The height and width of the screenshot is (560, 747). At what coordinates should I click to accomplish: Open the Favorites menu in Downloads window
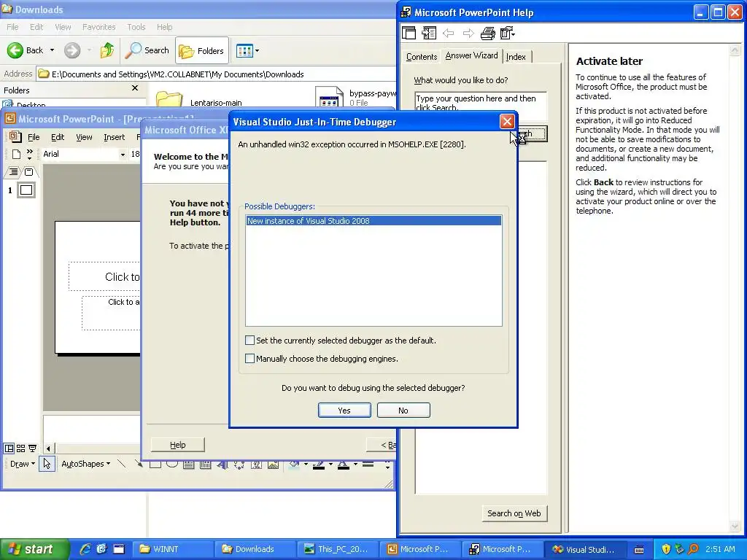coord(98,27)
